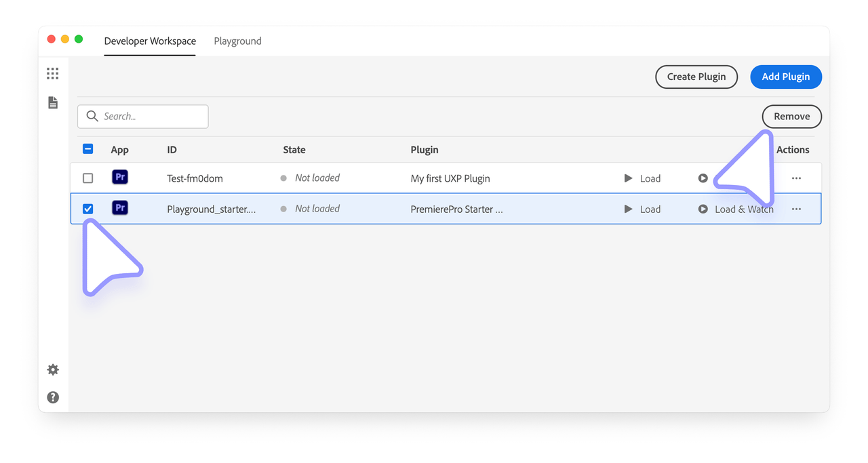Click the Premiere Pro icon beside Playground_starter
The width and height of the screenshot is (868, 463).
click(119, 208)
